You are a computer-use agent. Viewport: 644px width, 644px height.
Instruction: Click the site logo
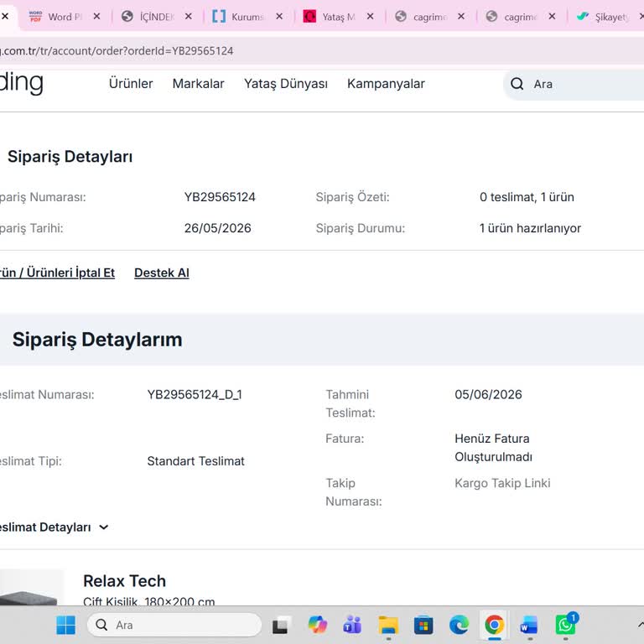click(x=21, y=83)
